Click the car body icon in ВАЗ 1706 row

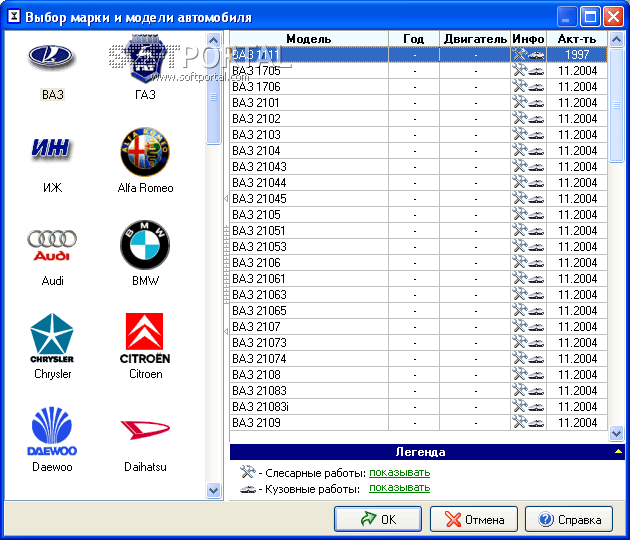pos(536,88)
